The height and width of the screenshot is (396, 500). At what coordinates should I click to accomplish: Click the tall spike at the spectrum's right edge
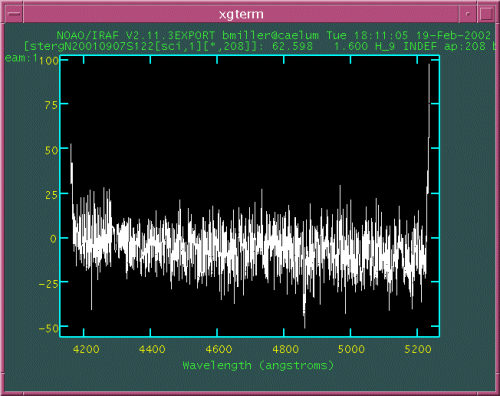(x=429, y=117)
